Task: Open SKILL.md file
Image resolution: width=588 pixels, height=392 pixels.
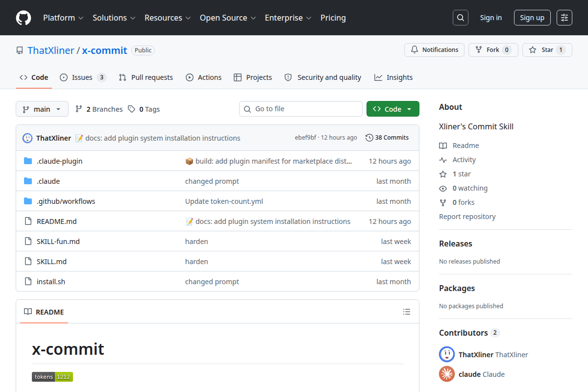Action: point(51,262)
